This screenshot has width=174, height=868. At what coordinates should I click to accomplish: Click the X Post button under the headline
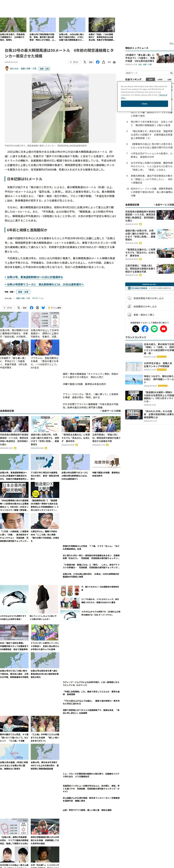pos(75,62)
